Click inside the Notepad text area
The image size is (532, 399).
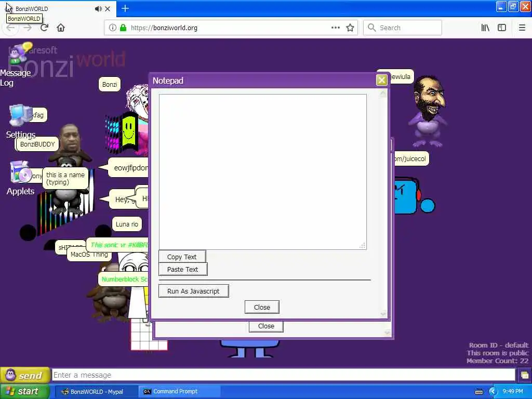coord(262,171)
